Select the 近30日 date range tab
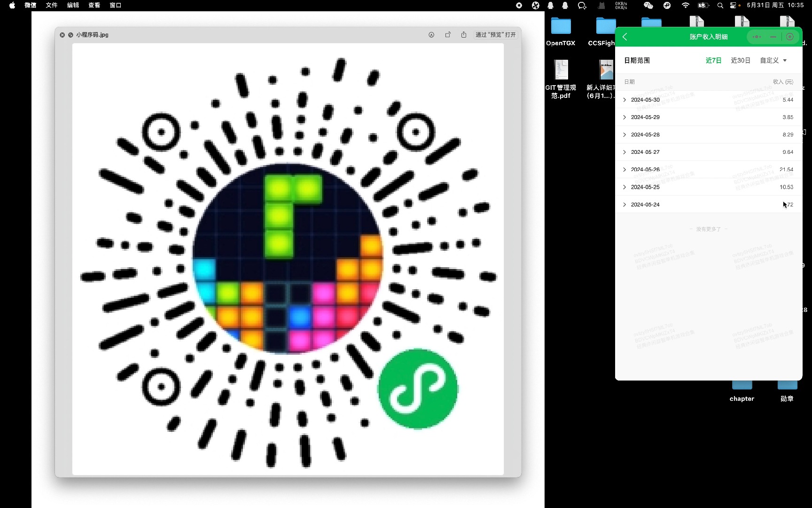The image size is (812, 508). pyautogui.click(x=741, y=60)
